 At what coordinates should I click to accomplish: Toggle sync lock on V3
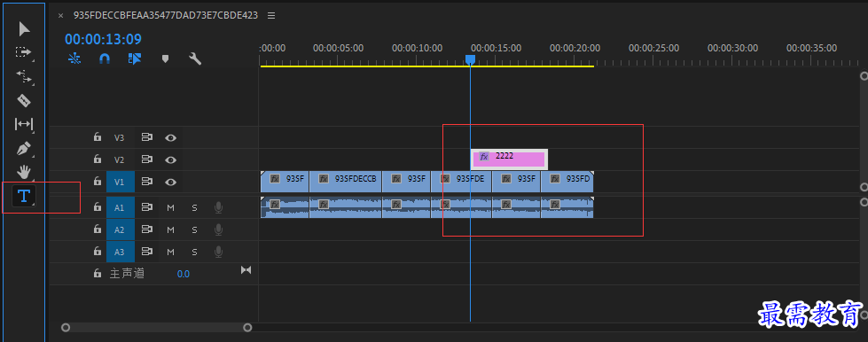146,137
